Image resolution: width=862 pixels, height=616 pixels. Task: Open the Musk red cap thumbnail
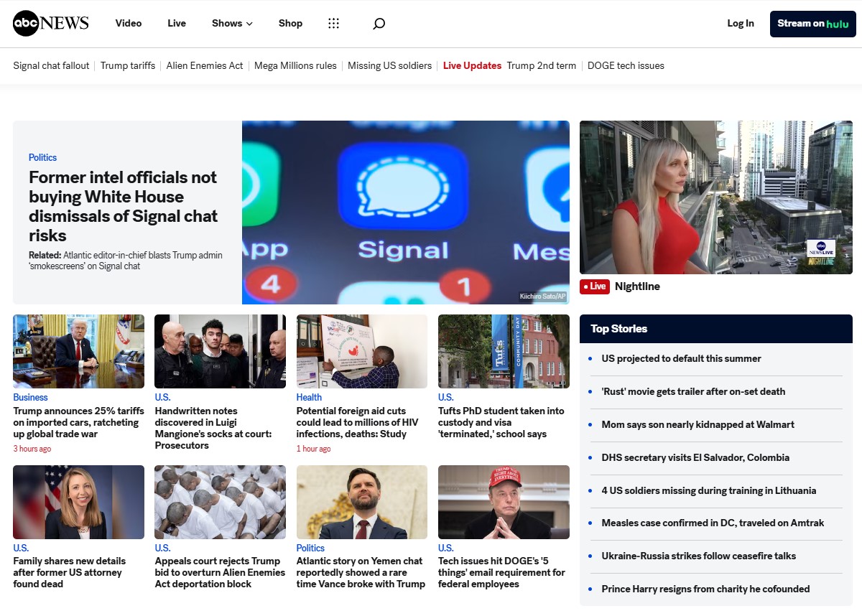(504, 502)
